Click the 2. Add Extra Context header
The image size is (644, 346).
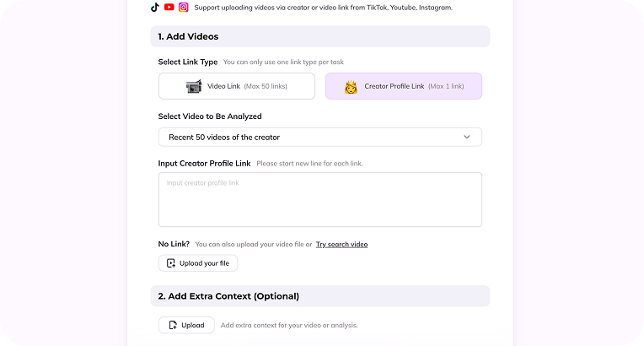pos(228,296)
